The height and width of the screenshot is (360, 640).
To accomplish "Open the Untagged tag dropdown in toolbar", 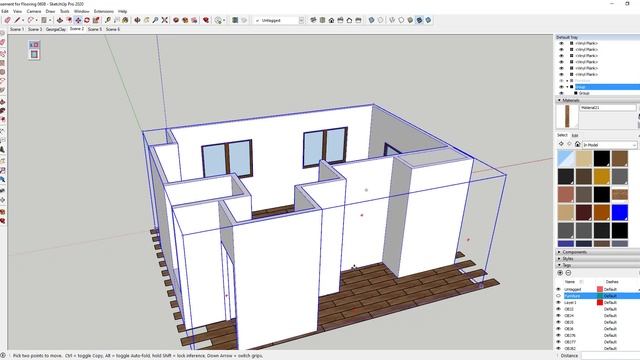I will 301,20.
